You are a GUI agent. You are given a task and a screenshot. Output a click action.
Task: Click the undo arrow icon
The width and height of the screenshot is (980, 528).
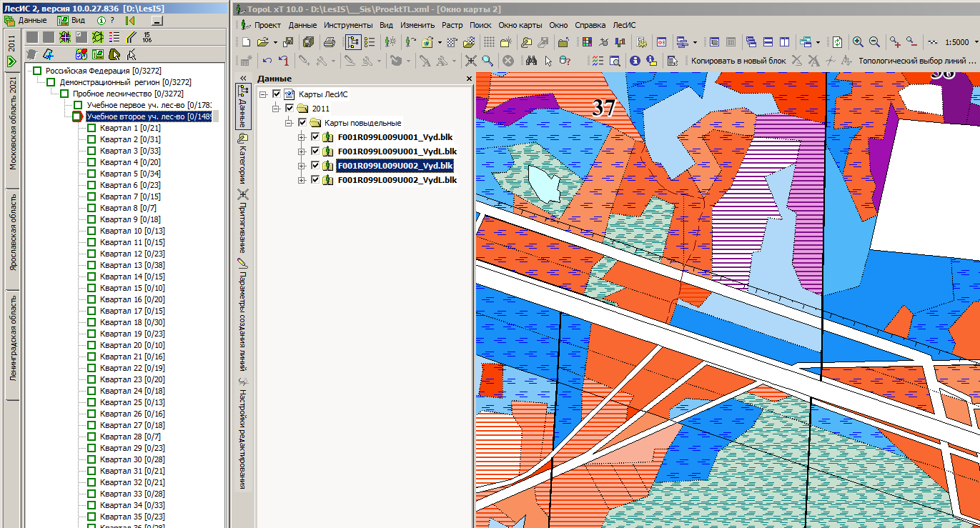(267, 61)
